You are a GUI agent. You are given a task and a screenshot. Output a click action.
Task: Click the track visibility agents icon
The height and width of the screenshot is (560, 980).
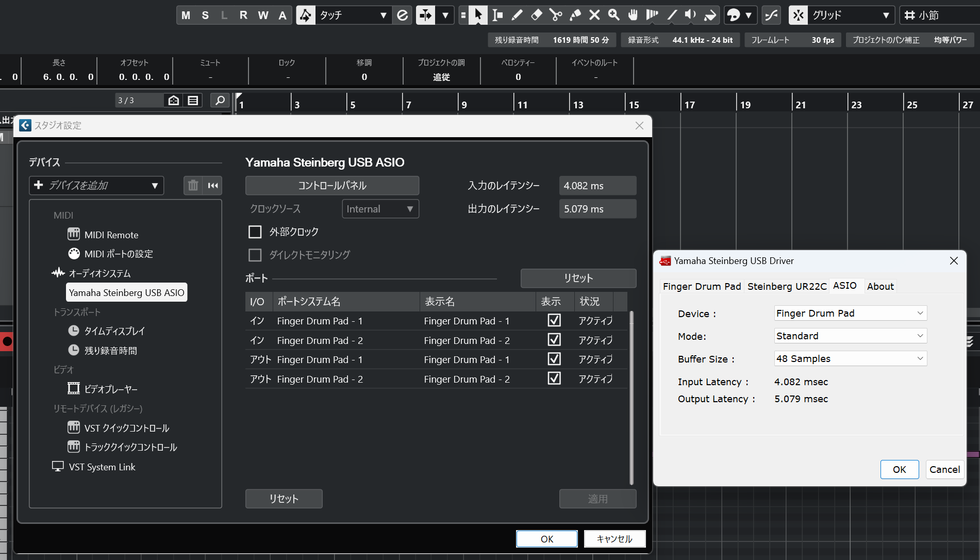174,100
